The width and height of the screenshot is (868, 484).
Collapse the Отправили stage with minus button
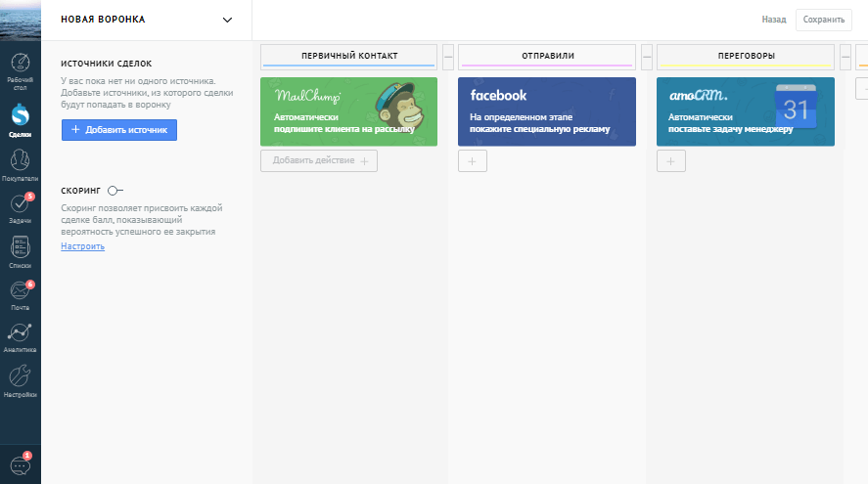[647, 57]
